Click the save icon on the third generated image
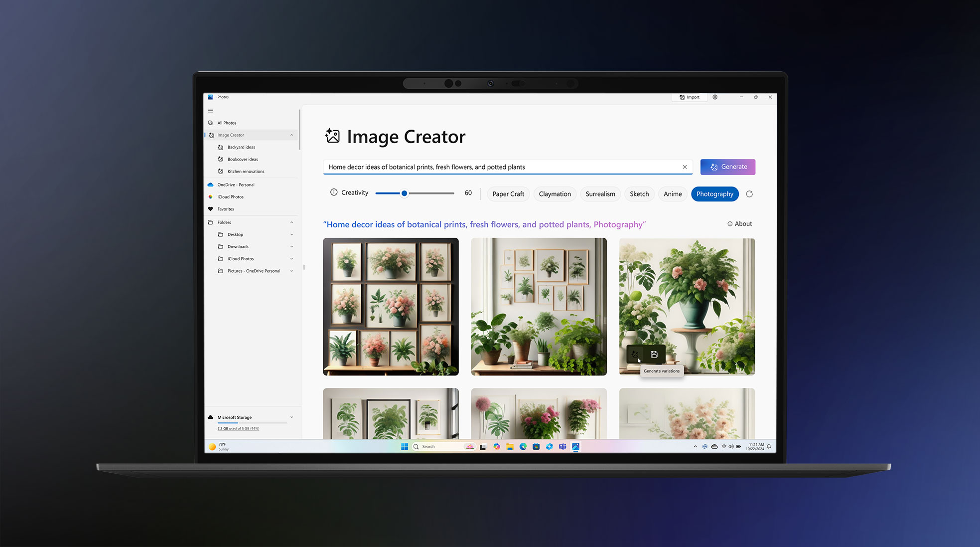980x547 pixels. coord(653,355)
